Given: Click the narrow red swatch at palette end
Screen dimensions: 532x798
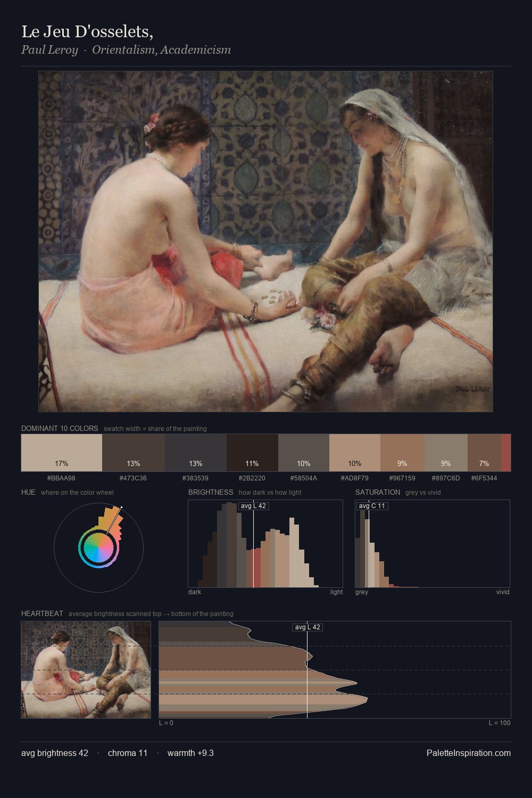Looking at the screenshot, I should click(506, 453).
